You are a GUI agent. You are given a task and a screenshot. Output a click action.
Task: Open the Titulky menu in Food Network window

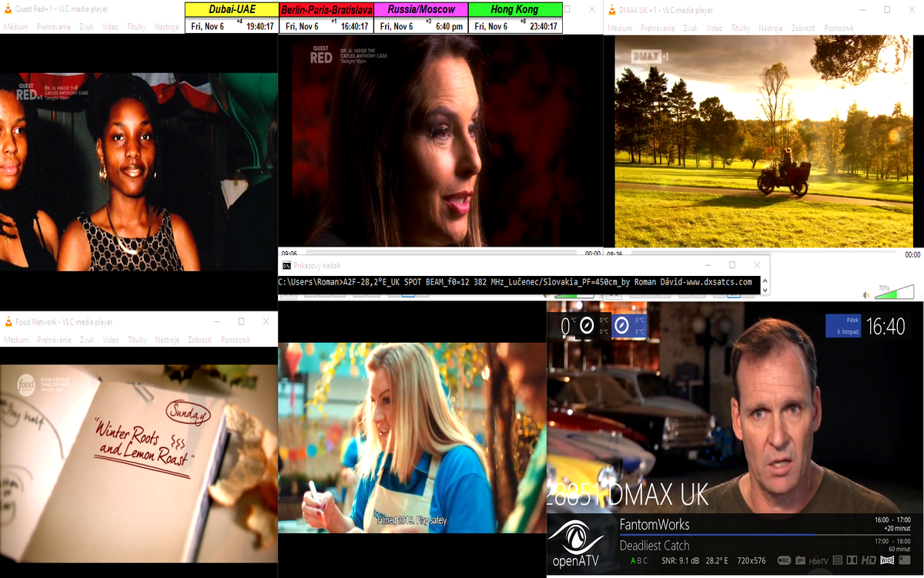coord(137,340)
